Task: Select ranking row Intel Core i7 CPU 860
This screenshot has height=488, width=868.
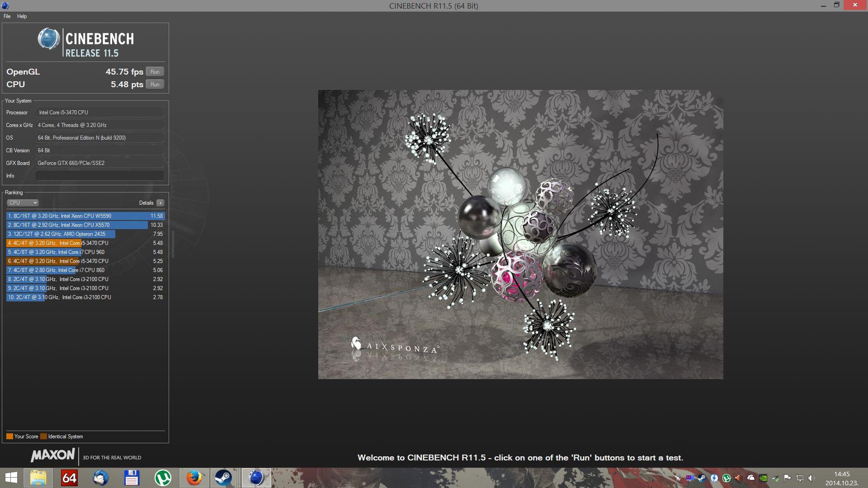Action: pos(85,270)
